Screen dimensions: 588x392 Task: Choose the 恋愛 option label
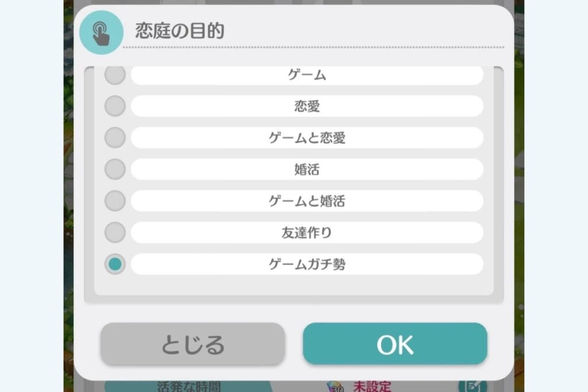coord(307,106)
